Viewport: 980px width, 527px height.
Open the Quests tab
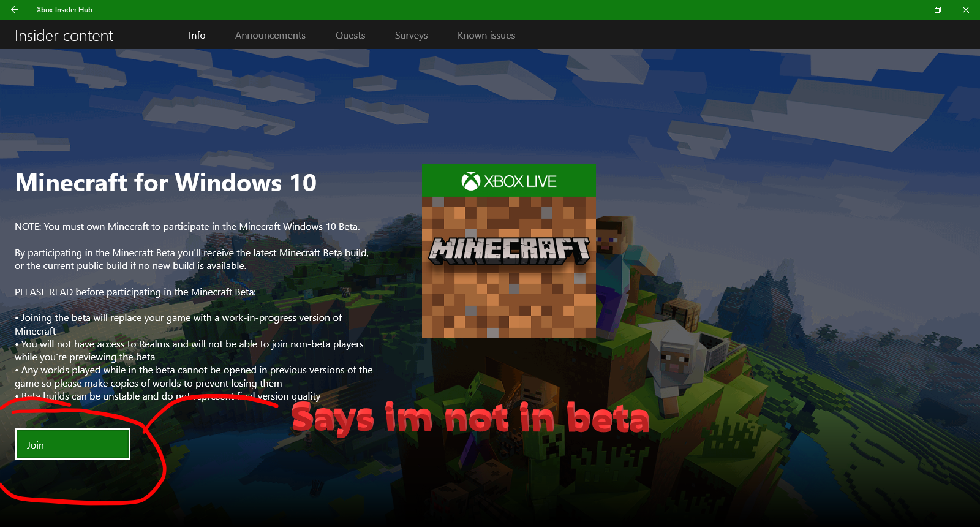[x=350, y=36]
